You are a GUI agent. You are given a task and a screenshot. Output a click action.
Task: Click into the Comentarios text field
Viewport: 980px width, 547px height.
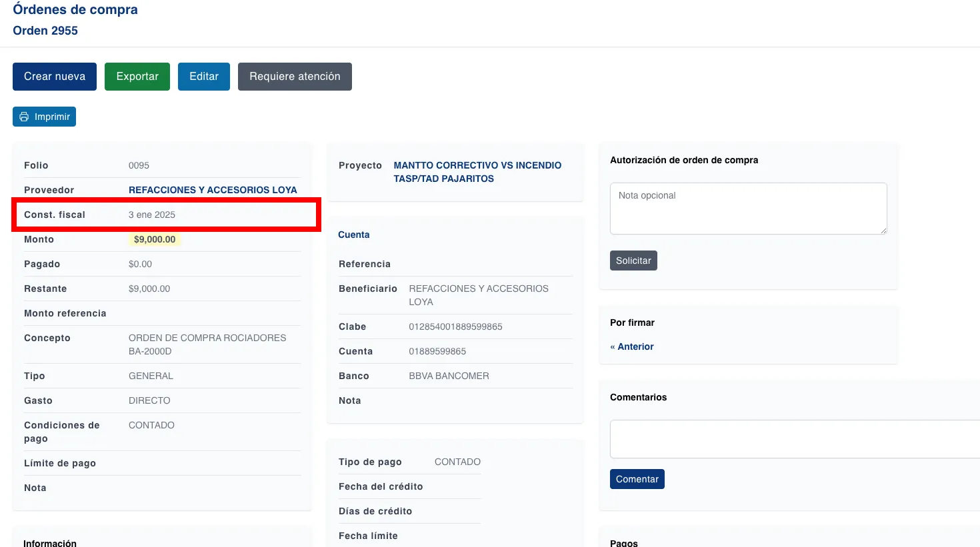coord(793,439)
